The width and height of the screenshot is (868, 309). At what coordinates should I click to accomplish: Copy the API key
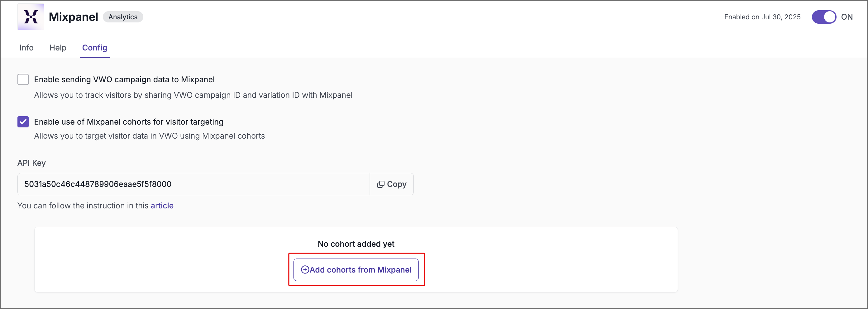[392, 184]
